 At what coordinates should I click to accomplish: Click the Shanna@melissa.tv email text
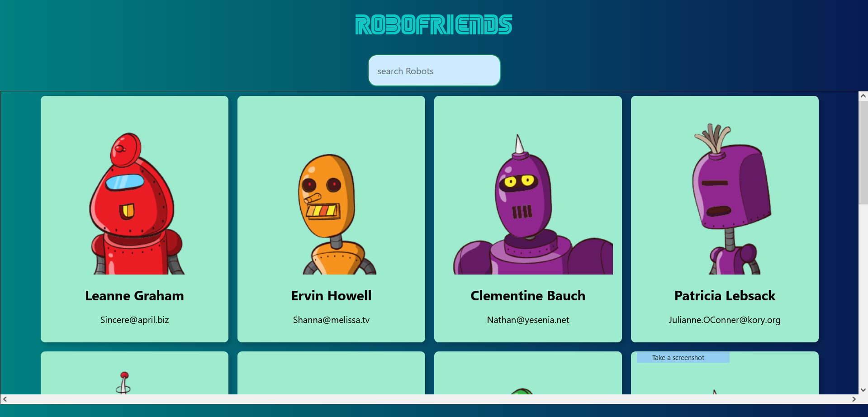(x=331, y=320)
